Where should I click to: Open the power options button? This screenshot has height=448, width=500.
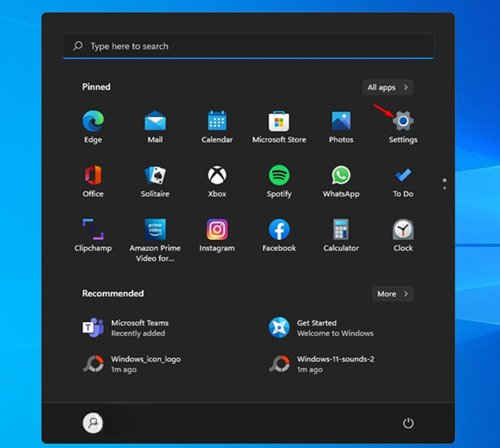(408, 423)
